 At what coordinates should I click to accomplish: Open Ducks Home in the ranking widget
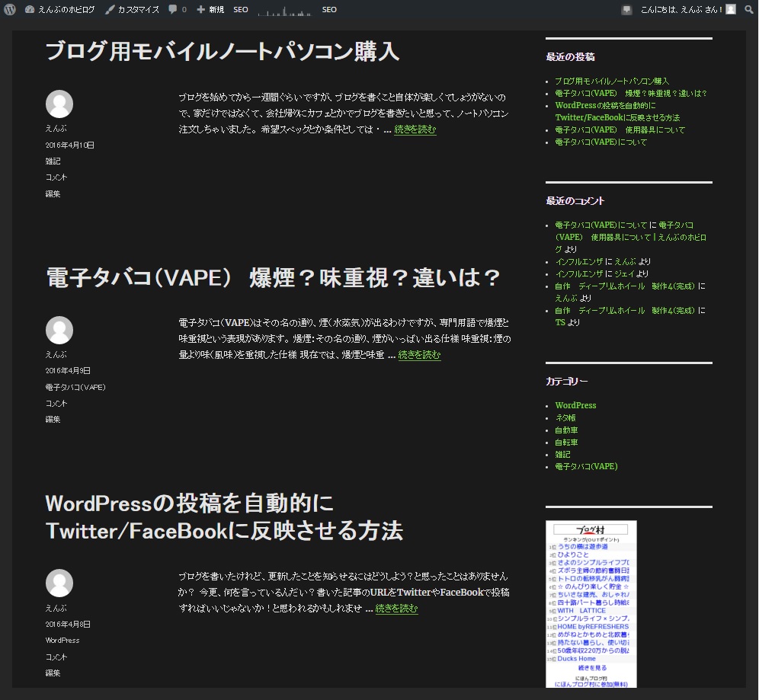tap(577, 658)
